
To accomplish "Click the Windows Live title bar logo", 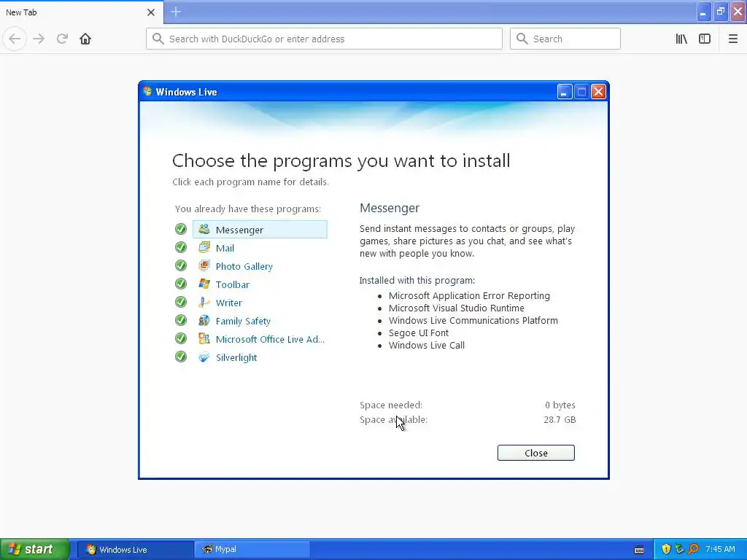I will tap(147, 91).
